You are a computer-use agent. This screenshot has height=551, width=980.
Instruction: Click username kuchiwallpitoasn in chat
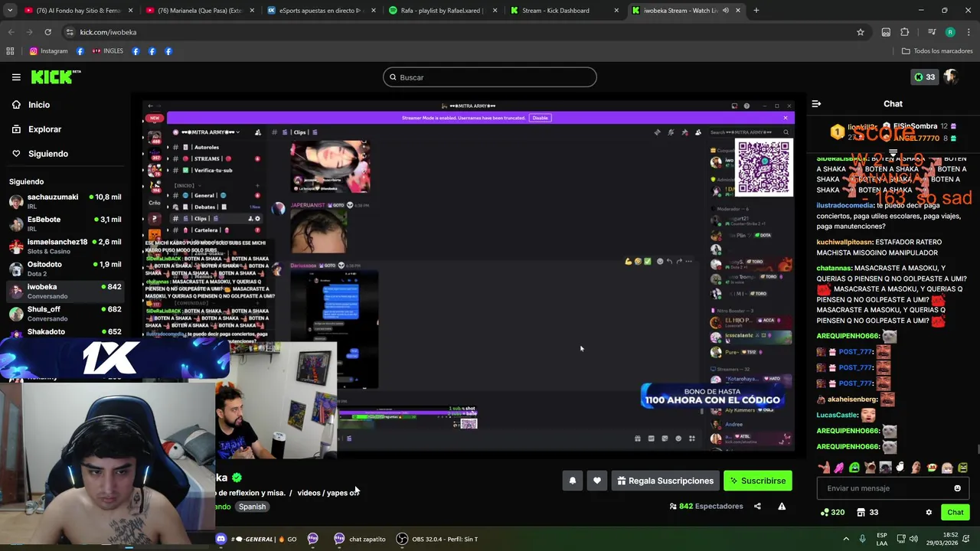click(x=844, y=243)
